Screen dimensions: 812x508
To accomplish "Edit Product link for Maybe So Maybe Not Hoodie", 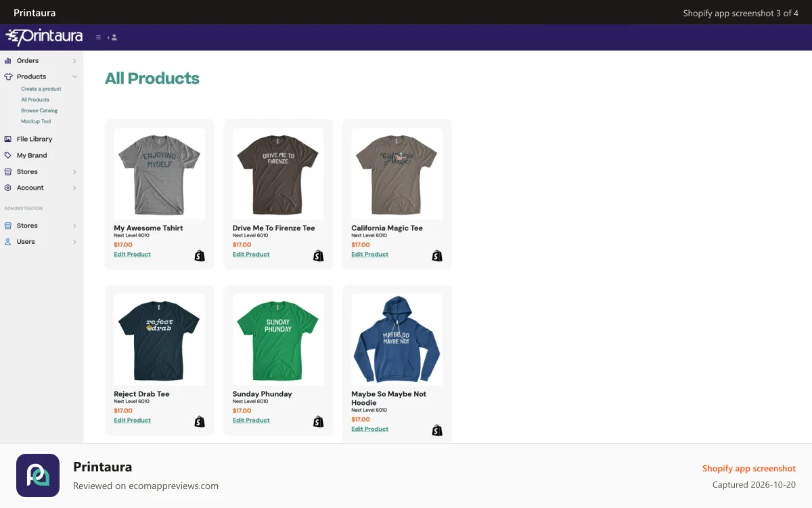I will (370, 429).
